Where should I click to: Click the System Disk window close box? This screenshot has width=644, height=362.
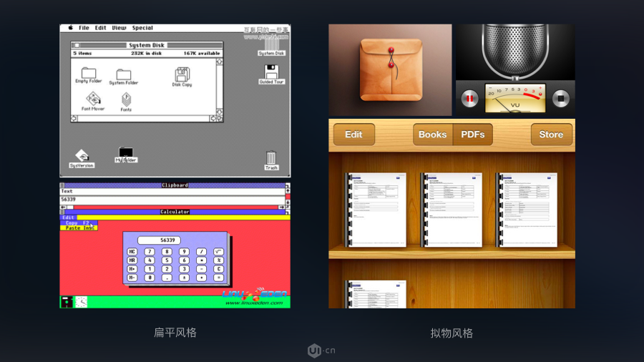click(77, 45)
